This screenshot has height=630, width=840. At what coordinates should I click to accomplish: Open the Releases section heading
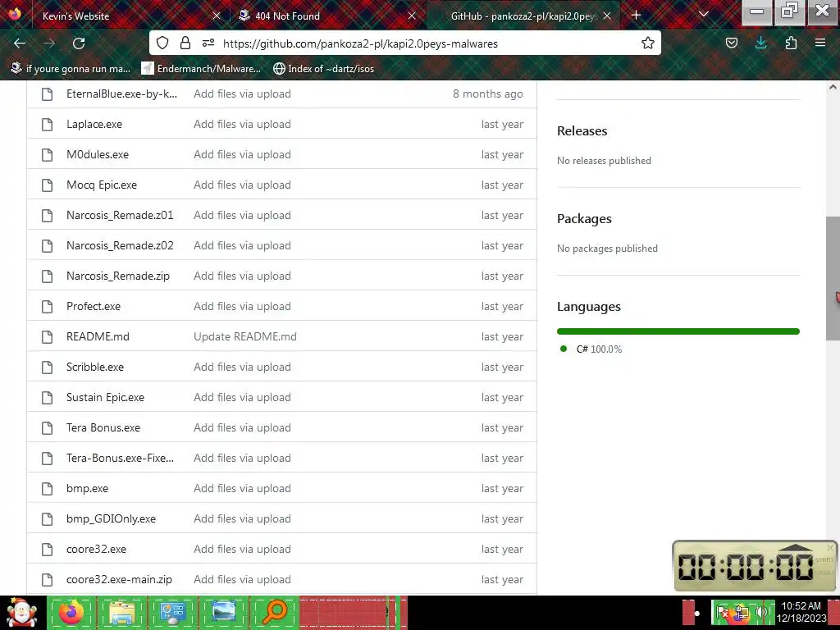pyautogui.click(x=582, y=130)
